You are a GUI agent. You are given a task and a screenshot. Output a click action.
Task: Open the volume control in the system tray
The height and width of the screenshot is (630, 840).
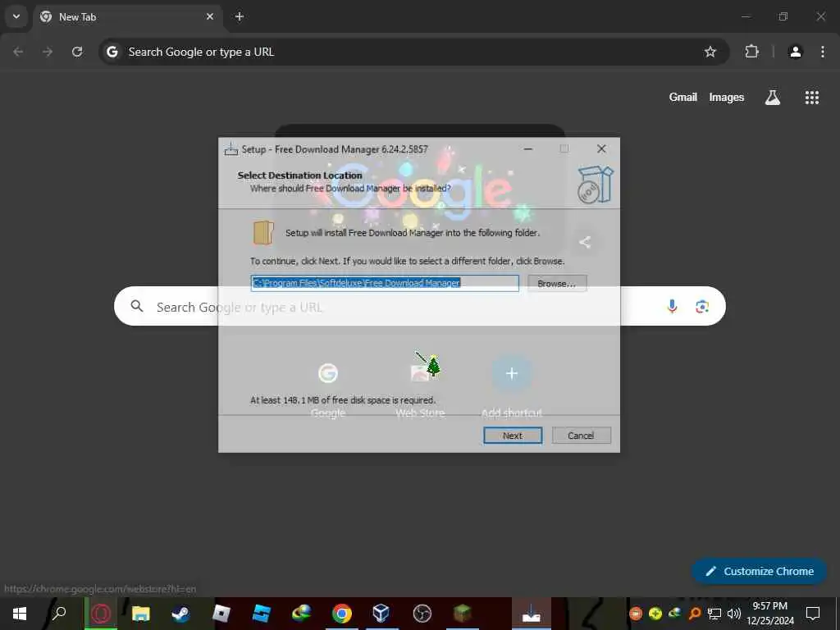tap(734, 614)
